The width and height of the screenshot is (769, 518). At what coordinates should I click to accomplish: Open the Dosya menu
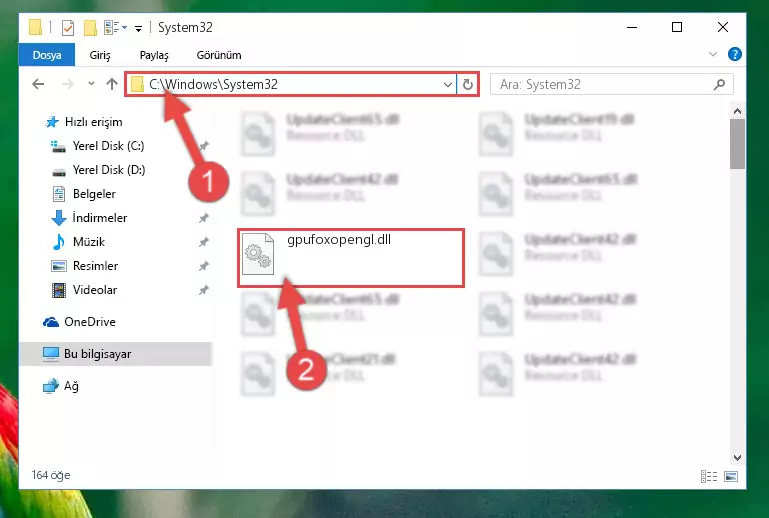(47, 55)
